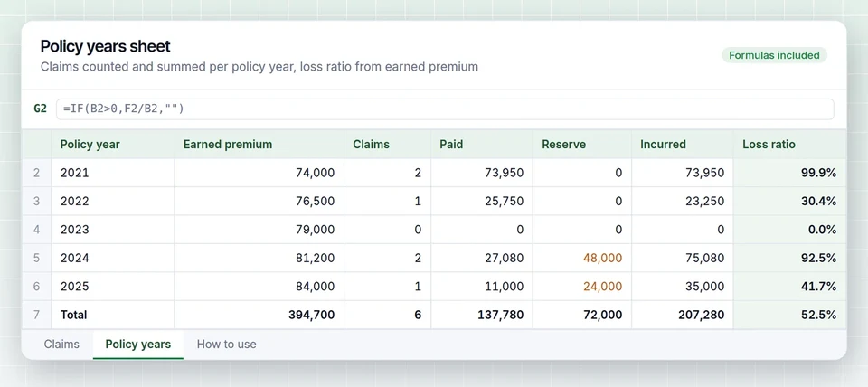Select earned premium 74,000 cell
This screenshot has height=387, width=868.
pyautogui.click(x=259, y=173)
